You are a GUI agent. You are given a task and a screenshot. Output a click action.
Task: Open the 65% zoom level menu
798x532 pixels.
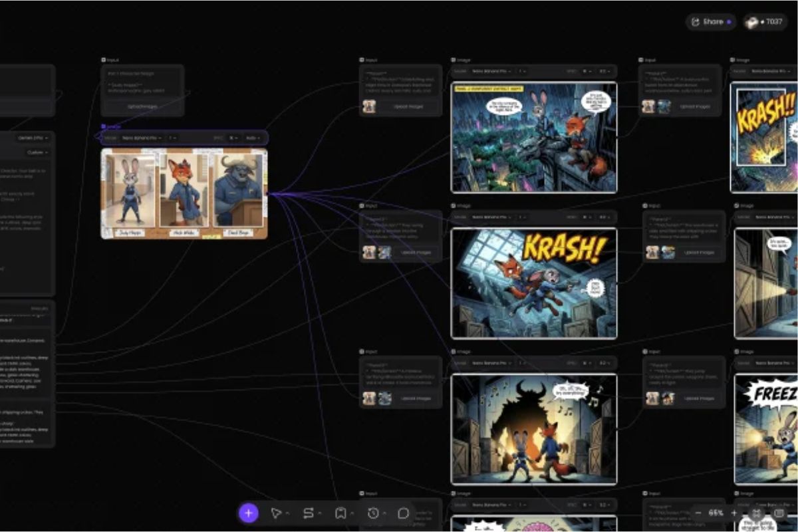click(x=716, y=513)
